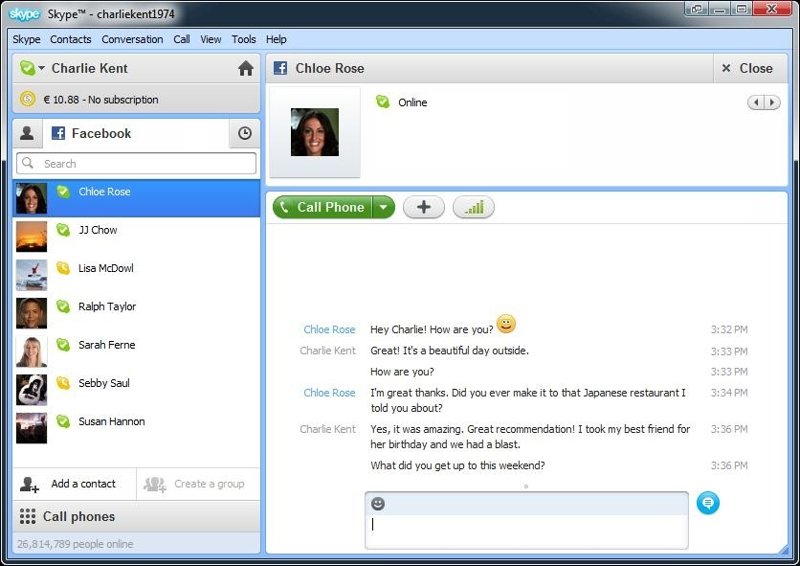Open the Conversation menu
The image size is (800, 566).
[132, 39]
